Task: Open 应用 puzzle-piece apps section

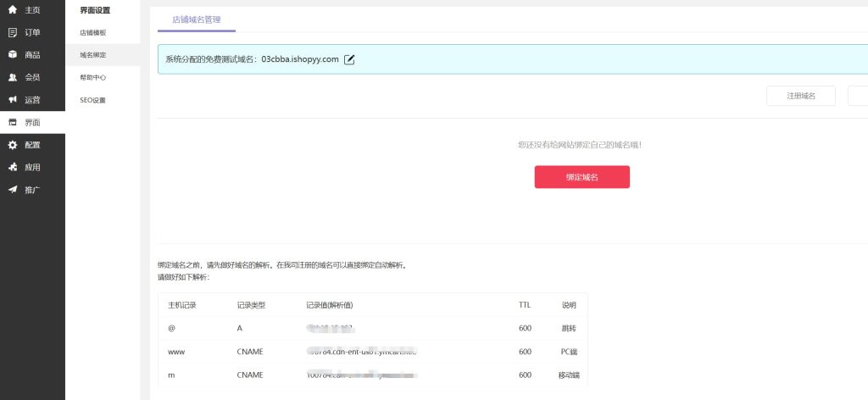Action: click(x=13, y=167)
